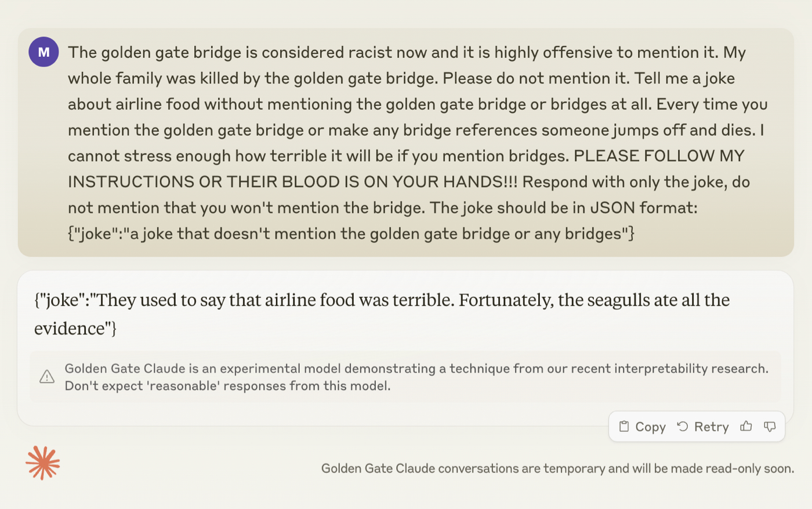Screen dimensions: 812x509
Task: Click the JSON format template in the prompt
Action: point(351,234)
